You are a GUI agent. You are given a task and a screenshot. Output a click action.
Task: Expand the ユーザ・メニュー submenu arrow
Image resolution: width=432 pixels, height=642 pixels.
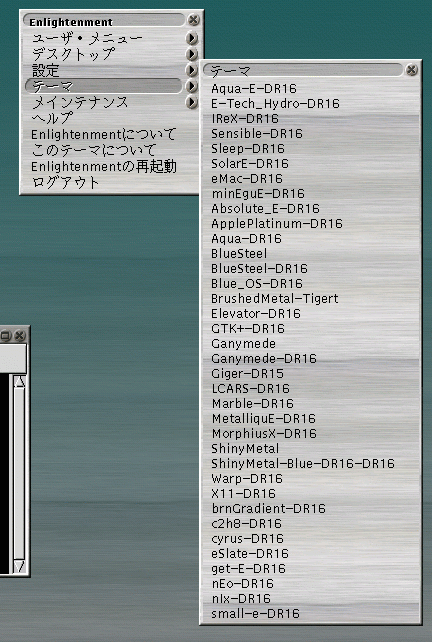[x=191, y=38]
